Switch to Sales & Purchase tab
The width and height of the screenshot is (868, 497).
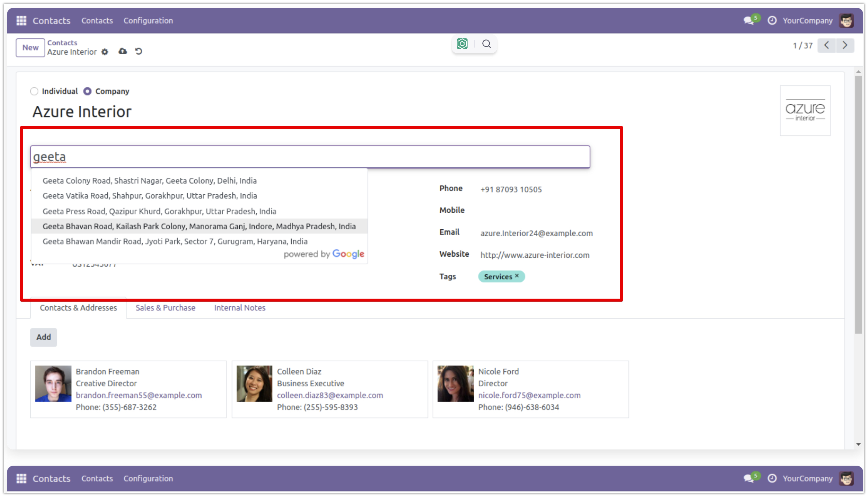[x=166, y=308]
